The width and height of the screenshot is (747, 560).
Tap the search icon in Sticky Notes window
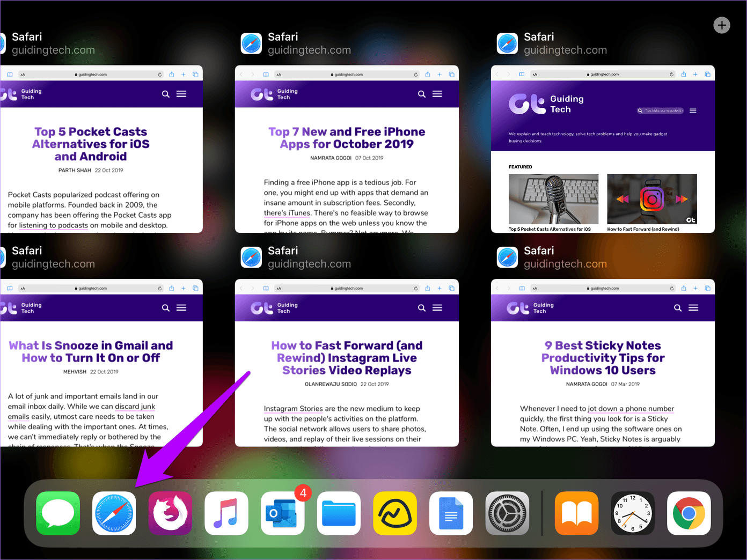[678, 308]
